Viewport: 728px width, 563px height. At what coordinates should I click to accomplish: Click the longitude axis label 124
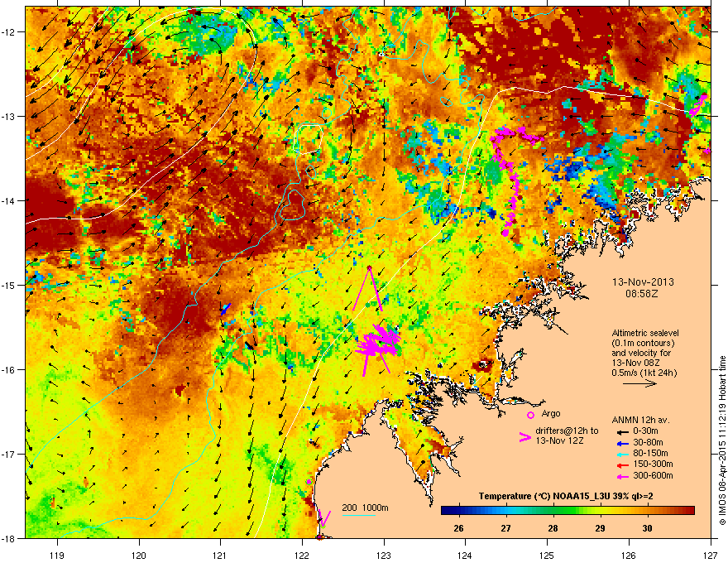pyautogui.click(x=465, y=555)
